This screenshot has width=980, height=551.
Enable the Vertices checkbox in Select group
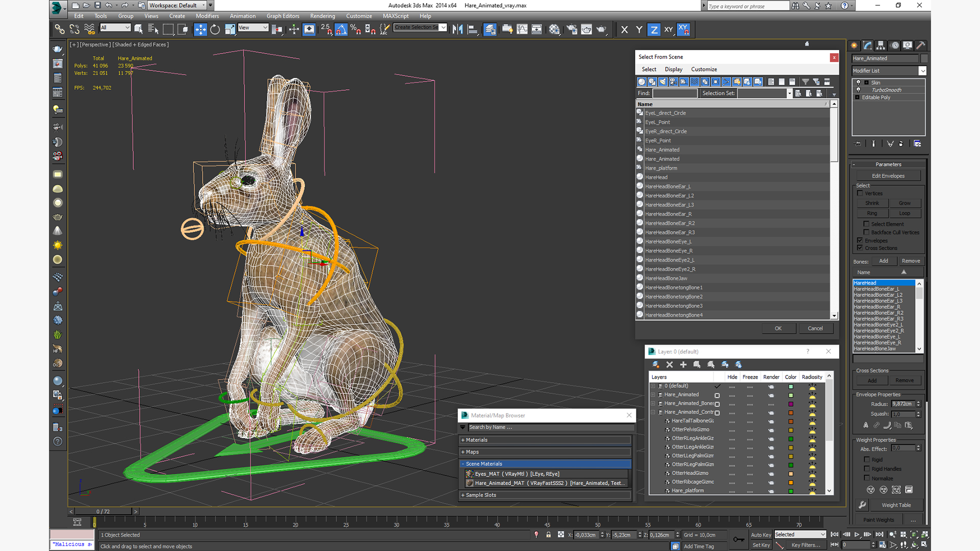860,193
